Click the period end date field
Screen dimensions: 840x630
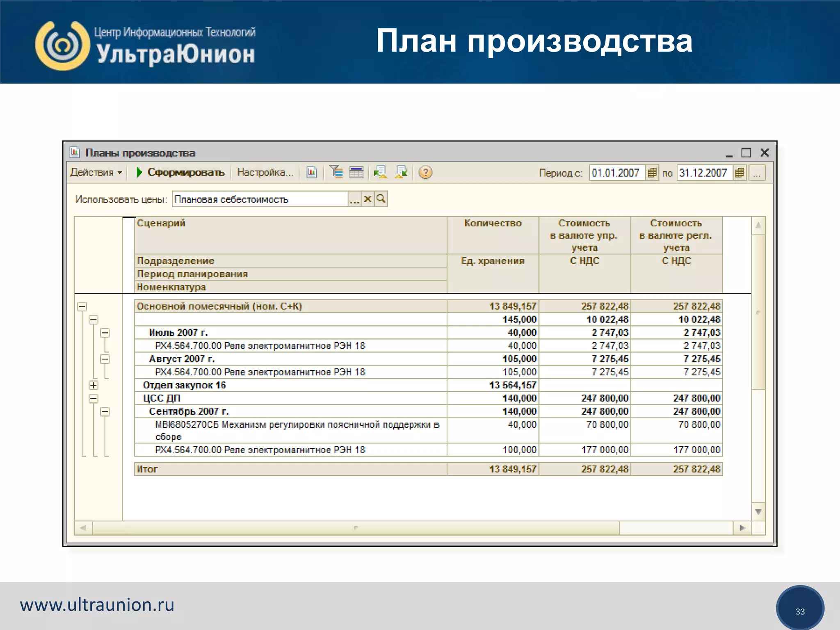[x=704, y=173]
